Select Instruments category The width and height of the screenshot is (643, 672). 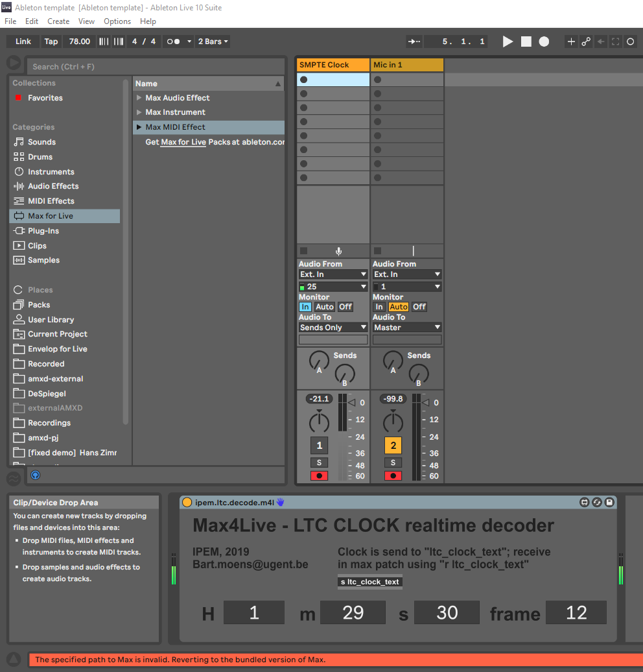[51, 171]
